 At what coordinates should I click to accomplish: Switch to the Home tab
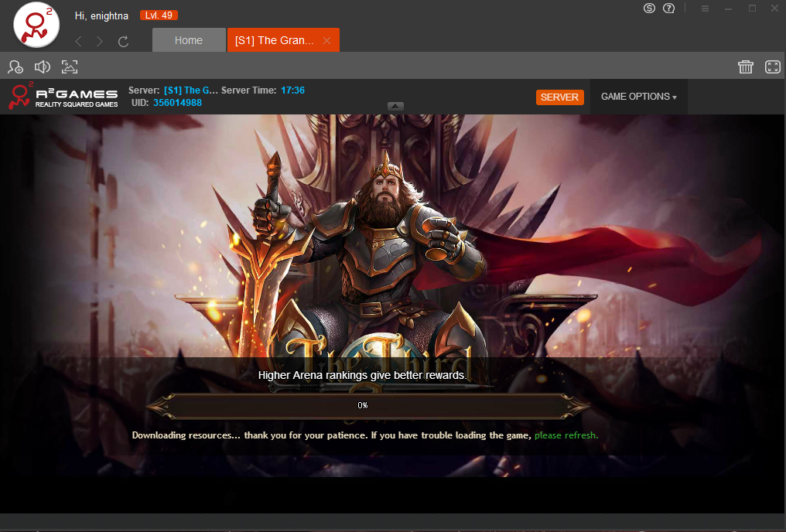188,40
